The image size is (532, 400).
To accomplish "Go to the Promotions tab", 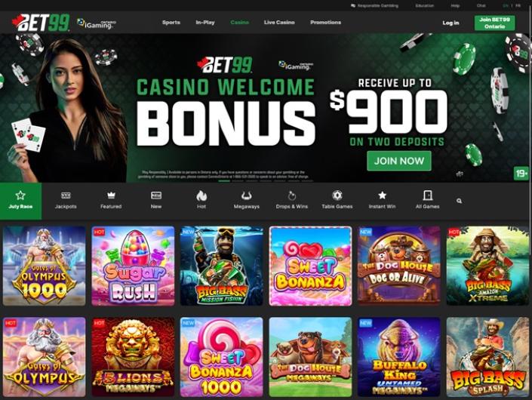I will pos(326,23).
